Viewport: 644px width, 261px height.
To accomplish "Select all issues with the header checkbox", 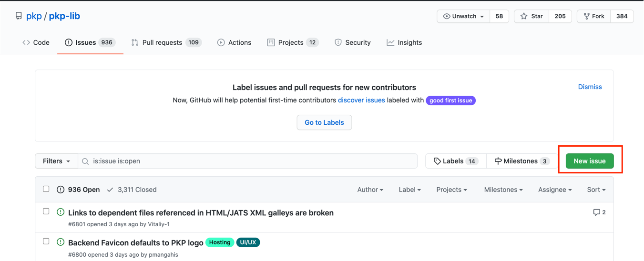I will [x=46, y=189].
